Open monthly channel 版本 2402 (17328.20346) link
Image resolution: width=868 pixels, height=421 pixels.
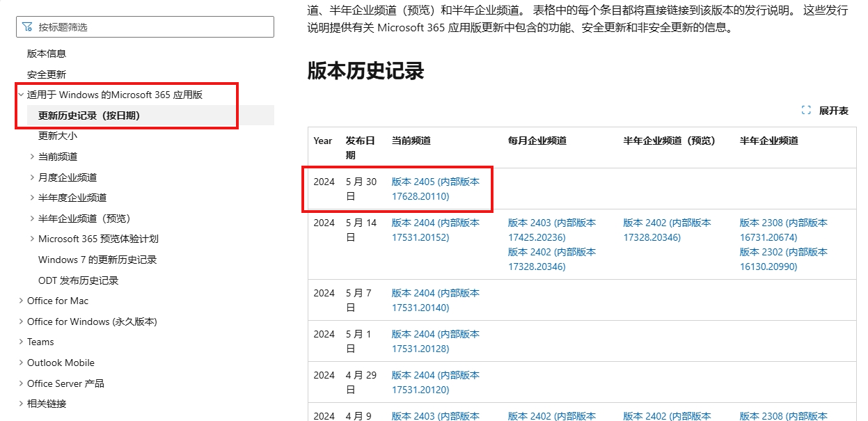(552, 260)
